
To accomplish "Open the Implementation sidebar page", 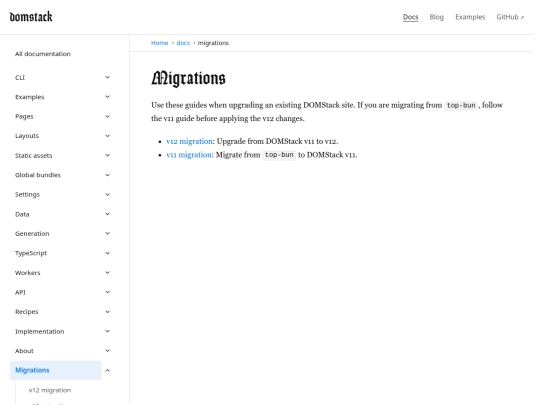I will click(x=40, y=331).
